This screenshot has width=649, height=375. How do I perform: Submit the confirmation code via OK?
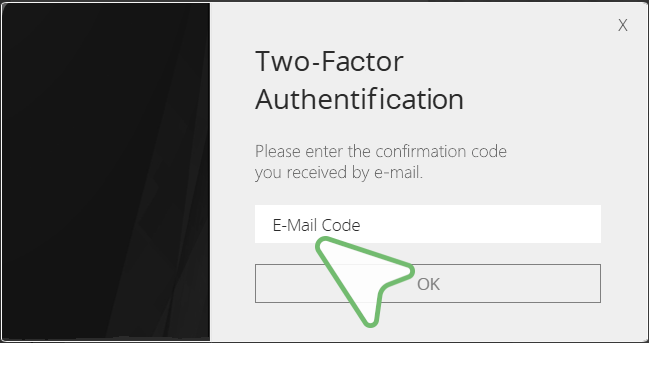click(x=428, y=284)
